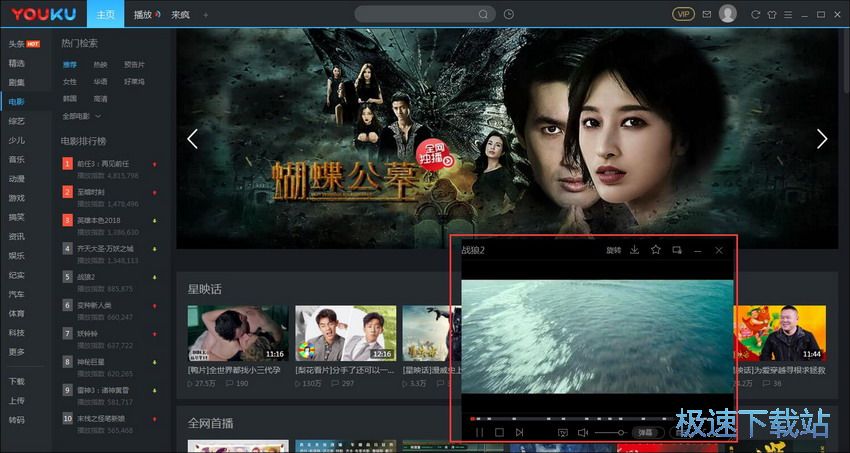Click the 华语 filter tag
Viewport: 850px width, 453px height.
(x=100, y=82)
